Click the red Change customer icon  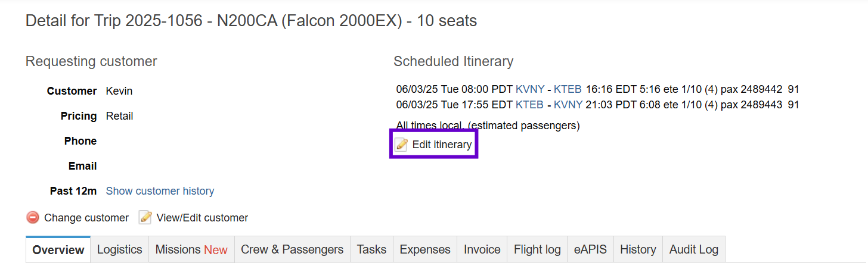coord(33,217)
